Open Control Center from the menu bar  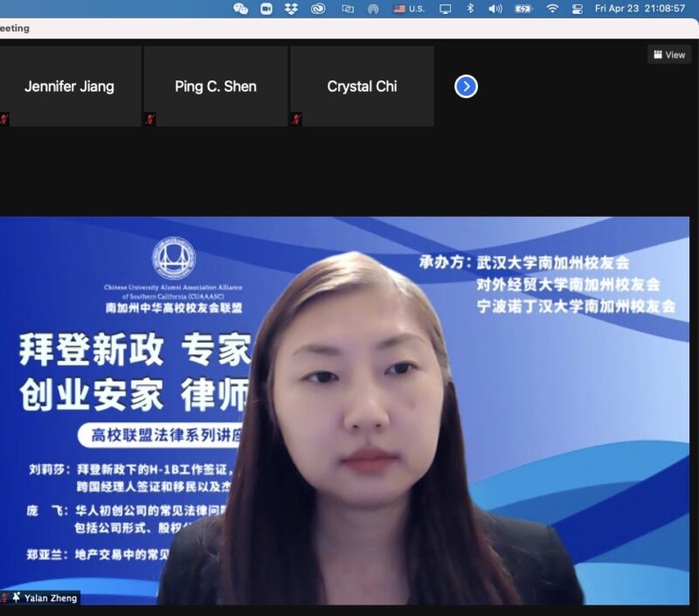point(578,9)
